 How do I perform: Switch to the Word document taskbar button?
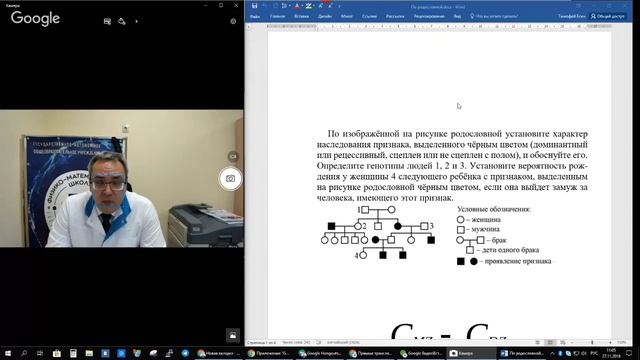(522, 353)
